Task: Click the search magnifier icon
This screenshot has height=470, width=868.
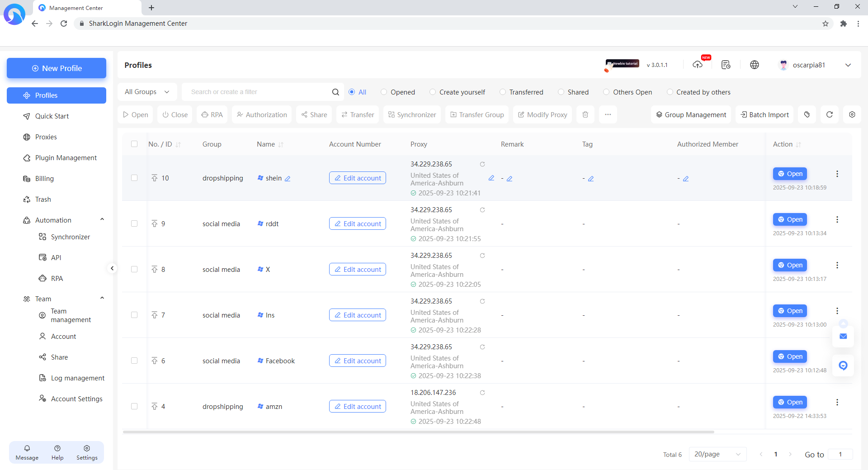Action: [x=335, y=92]
